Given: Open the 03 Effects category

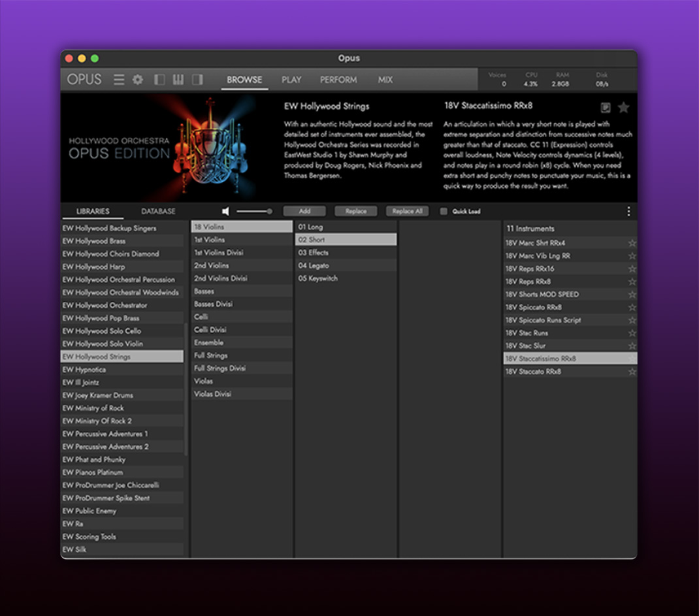Looking at the screenshot, I should tap(346, 253).
